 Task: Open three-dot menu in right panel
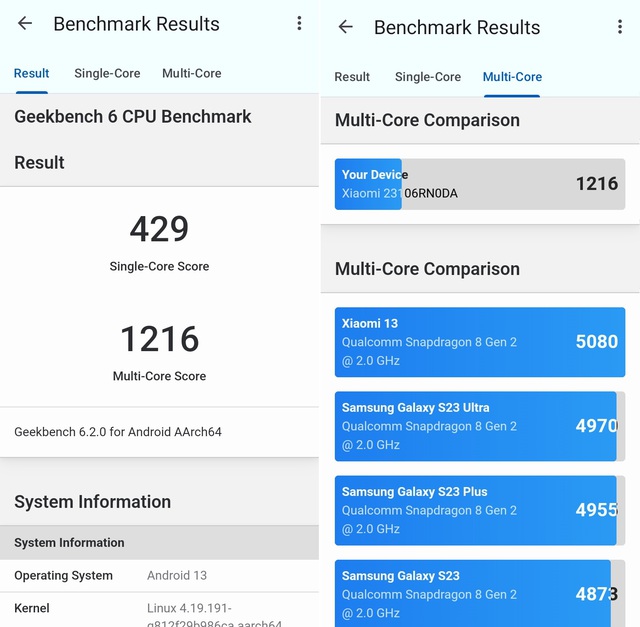[621, 27]
